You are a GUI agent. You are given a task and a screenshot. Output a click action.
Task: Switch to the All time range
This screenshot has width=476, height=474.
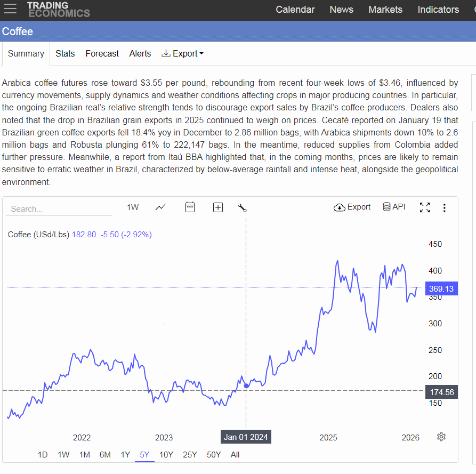tap(235, 455)
